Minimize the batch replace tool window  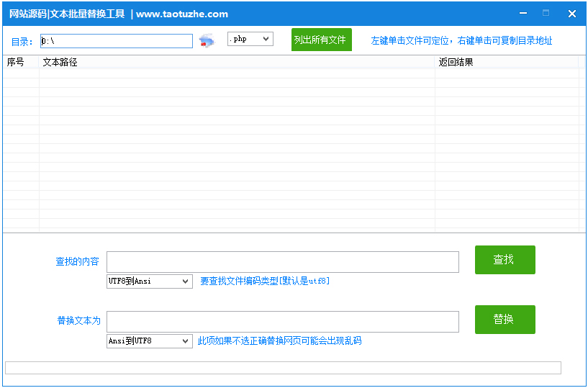pyautogui.click(x=523, y=14)
